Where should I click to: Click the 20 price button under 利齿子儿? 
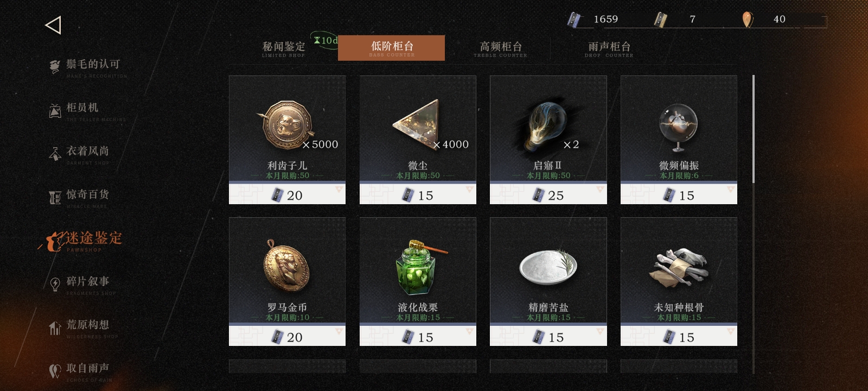click(x=287, y=194)
